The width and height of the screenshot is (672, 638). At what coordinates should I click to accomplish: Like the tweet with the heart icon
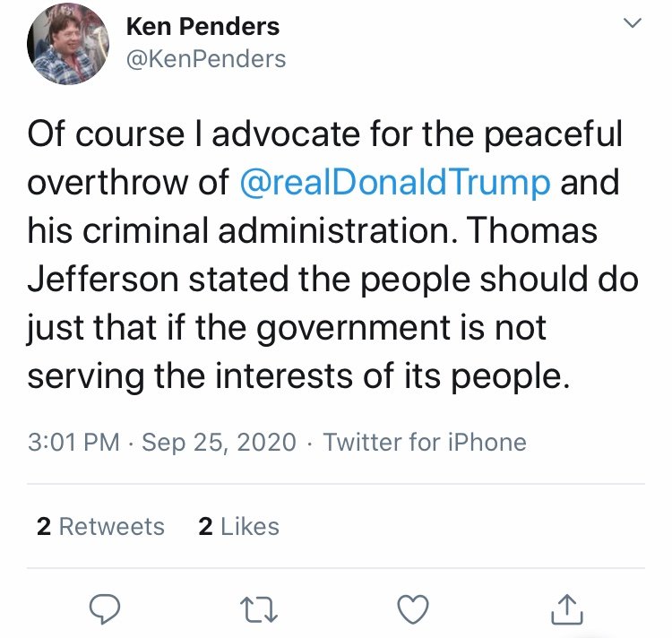coord(413,608)
